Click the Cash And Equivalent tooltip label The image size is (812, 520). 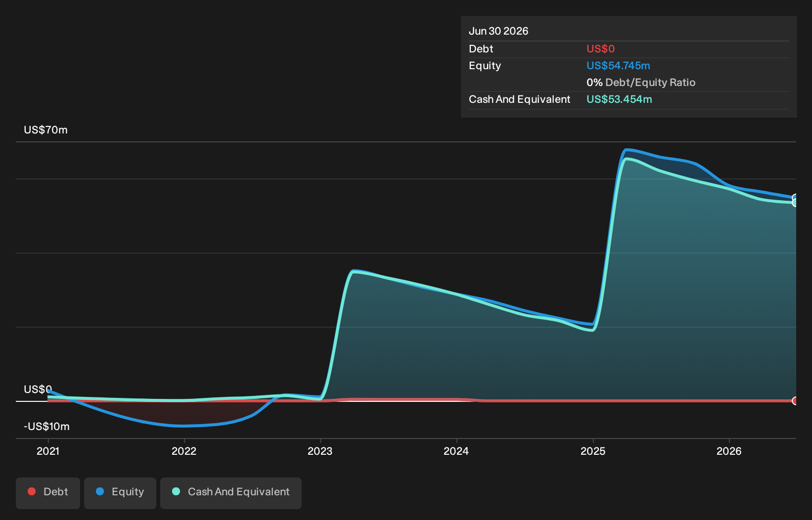tap(519, 99)
